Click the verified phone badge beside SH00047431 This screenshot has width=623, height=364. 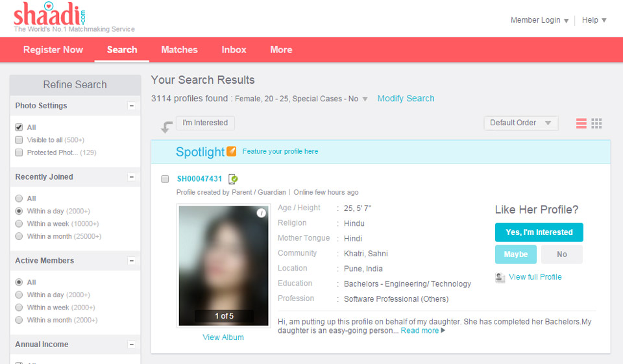pyautogui.click(x=234, y=179)
